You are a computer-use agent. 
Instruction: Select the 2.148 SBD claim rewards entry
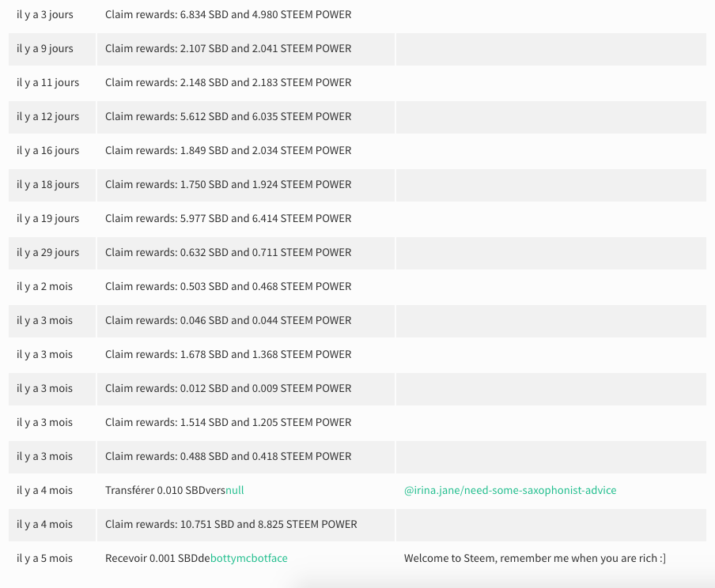228,82
